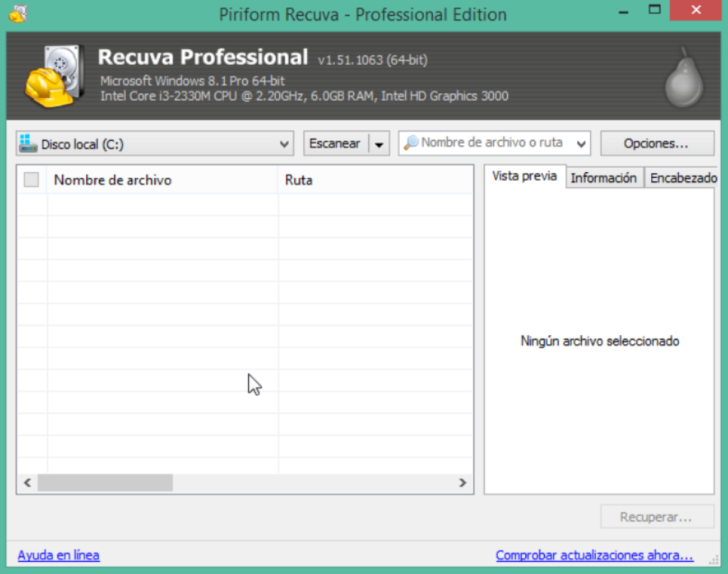Close the Piriform Recuva window
Screen dimensions: 728x574
point(695,10)
